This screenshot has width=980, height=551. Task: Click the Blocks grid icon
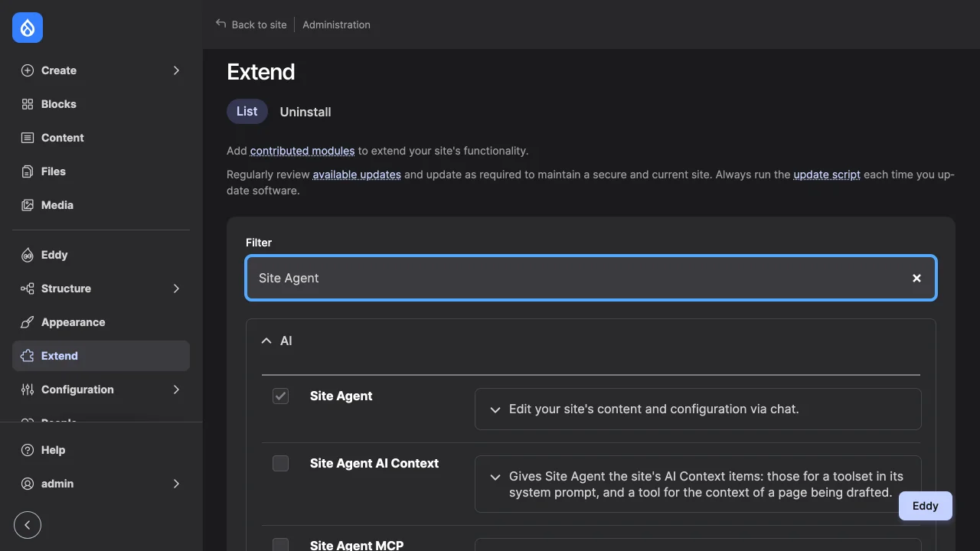click(28, 104)
